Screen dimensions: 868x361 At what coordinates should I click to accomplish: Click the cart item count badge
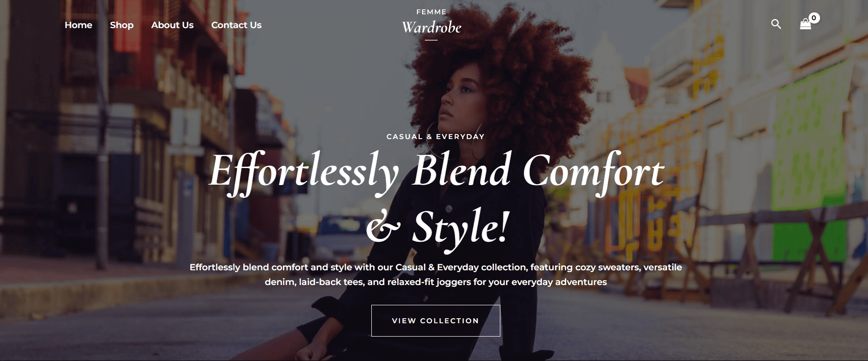(x=814, y=18)
